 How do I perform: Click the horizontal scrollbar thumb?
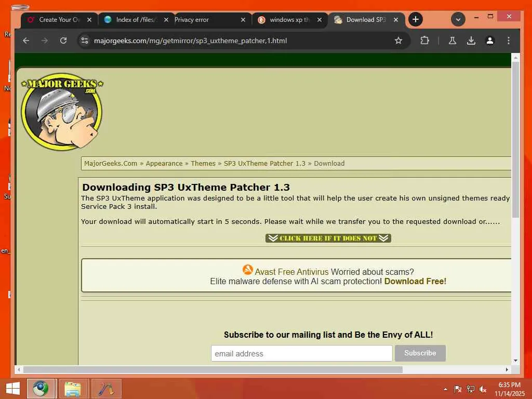pos(212,369)
